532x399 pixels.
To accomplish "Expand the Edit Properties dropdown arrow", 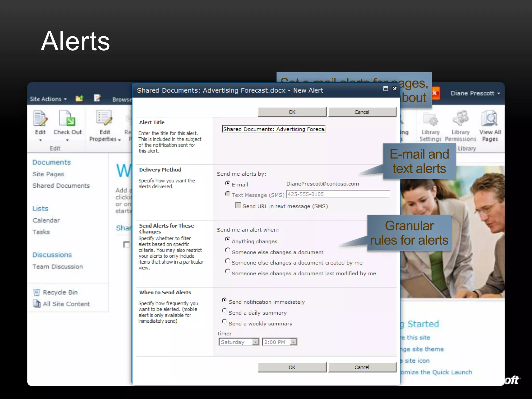I will click(x=119, y=140).
